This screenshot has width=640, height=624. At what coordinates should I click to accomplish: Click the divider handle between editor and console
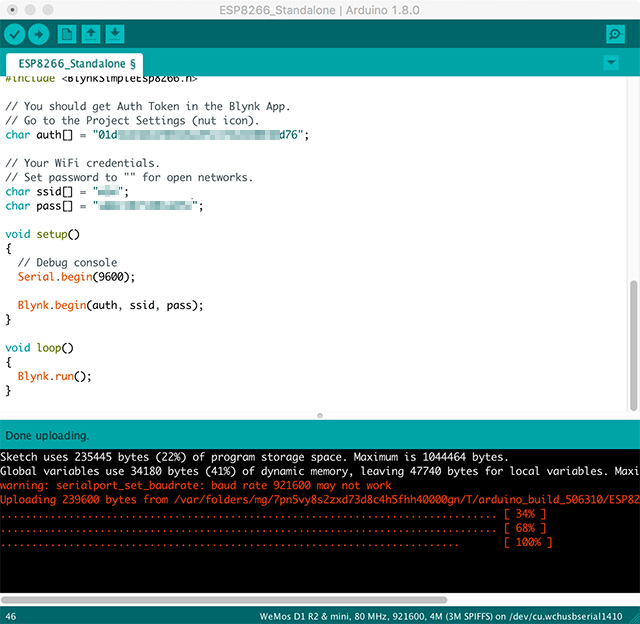point(319,415)
